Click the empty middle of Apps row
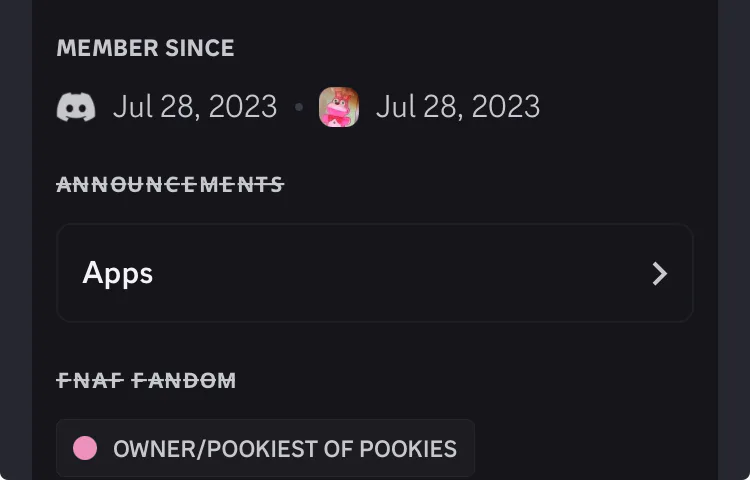 point(400,273)
